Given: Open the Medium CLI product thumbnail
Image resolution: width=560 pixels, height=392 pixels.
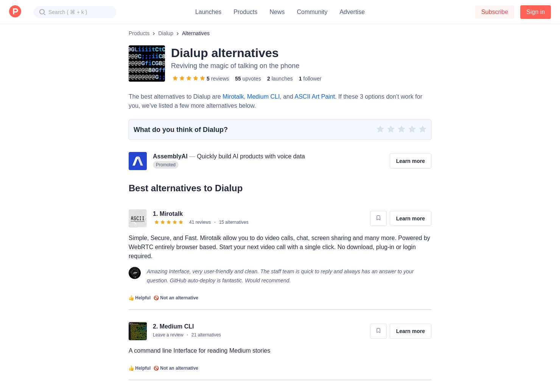Looking at the screenshot, I should tap(138, 331).
